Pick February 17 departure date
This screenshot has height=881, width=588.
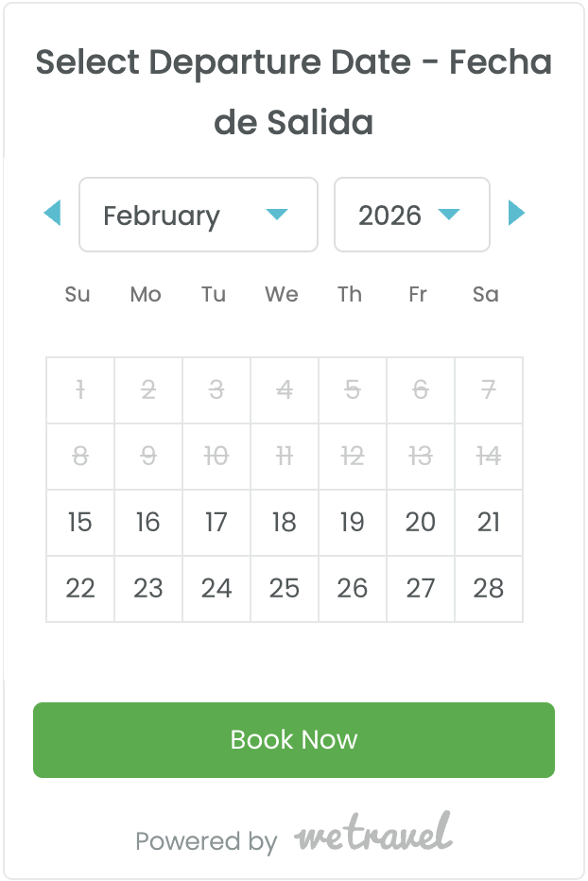pos(216,523)
